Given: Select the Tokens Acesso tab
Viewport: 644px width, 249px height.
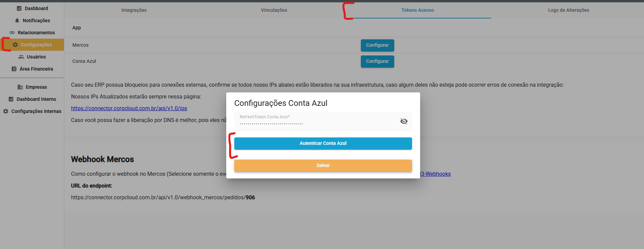Looking at the screenshot, I should [x=417, y=10].
